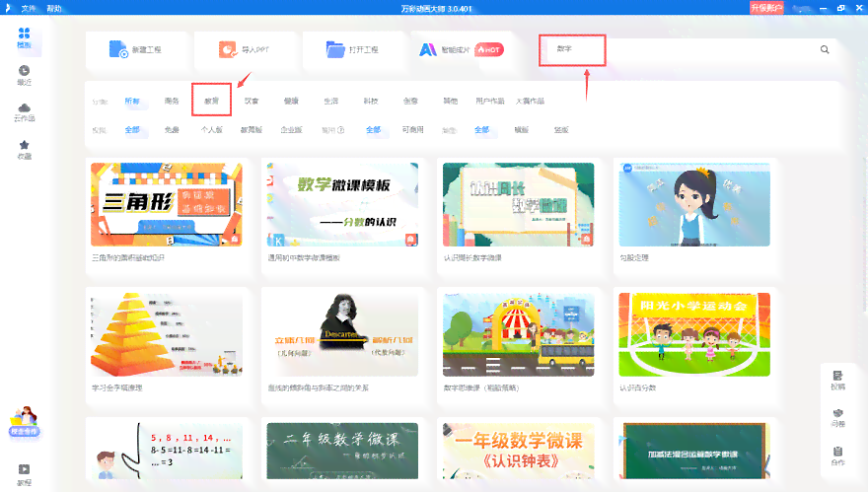868x492 pixels.
Task: Click the 新建工程 new project button
Action: 135,50
